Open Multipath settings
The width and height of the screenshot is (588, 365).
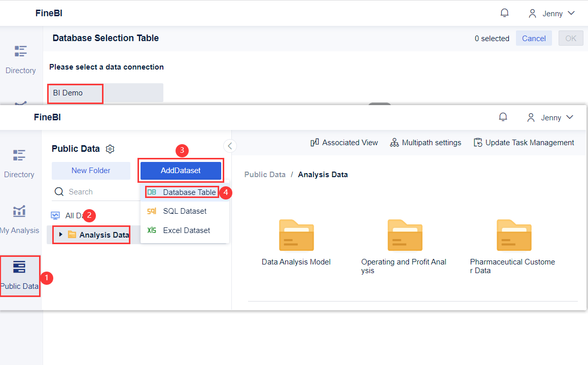click(425, 143)
